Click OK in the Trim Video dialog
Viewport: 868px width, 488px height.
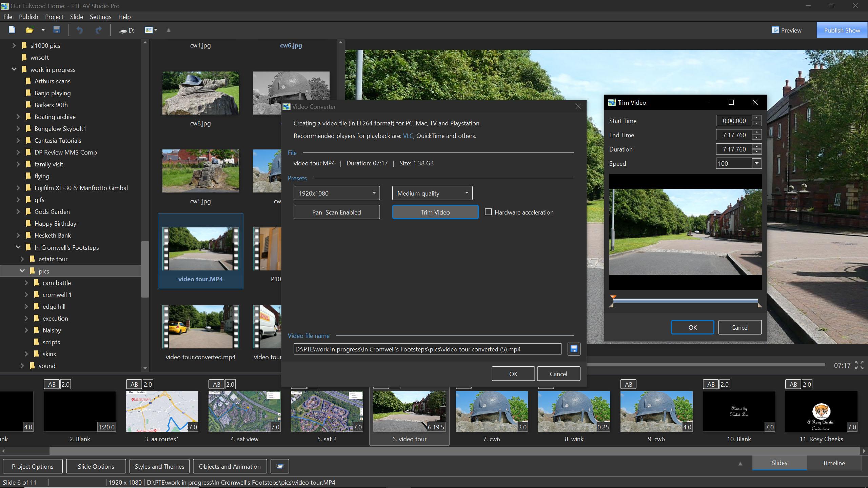692,327
